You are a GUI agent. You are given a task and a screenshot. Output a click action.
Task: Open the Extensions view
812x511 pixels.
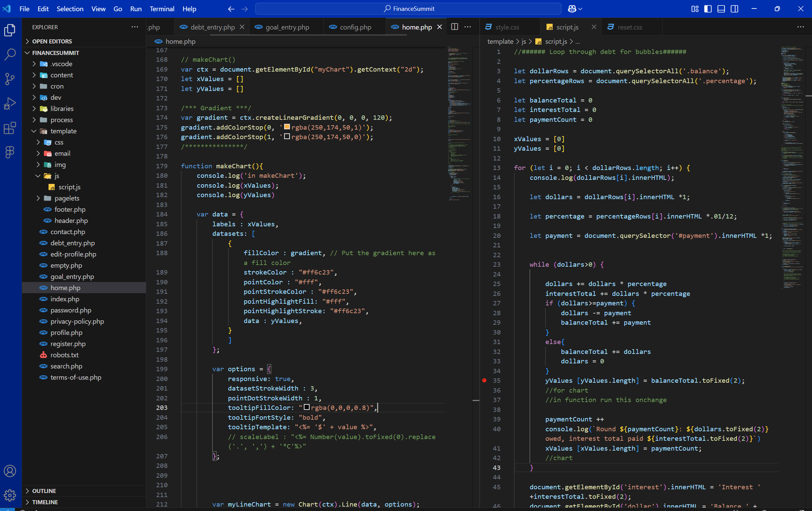point(10,128)
